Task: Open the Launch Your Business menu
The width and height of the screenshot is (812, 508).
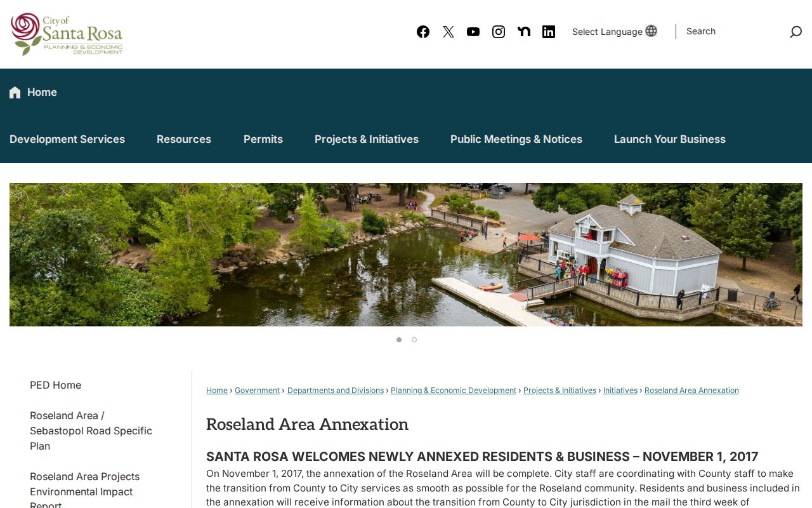Action: pyautogui.click(x=670, y=139)
